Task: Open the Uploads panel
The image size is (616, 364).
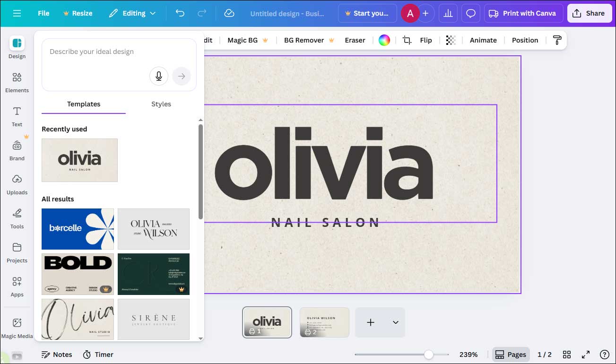Action: point(17,184)
